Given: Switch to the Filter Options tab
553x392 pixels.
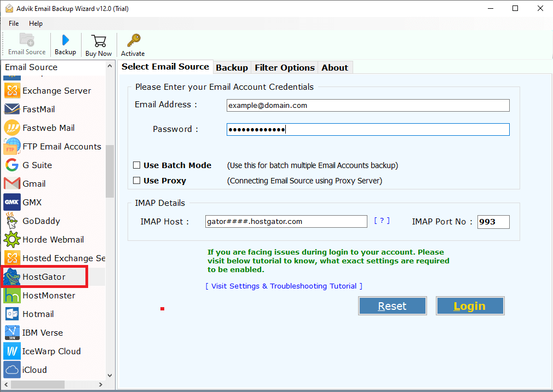Looking at the screenshot, I should pos(285,68).
